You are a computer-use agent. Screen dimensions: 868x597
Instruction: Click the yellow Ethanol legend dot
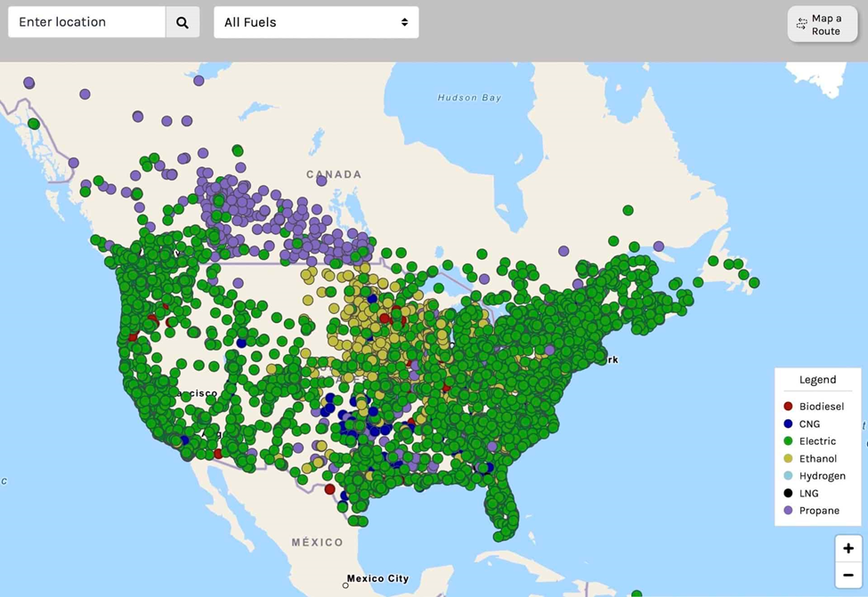788,459
